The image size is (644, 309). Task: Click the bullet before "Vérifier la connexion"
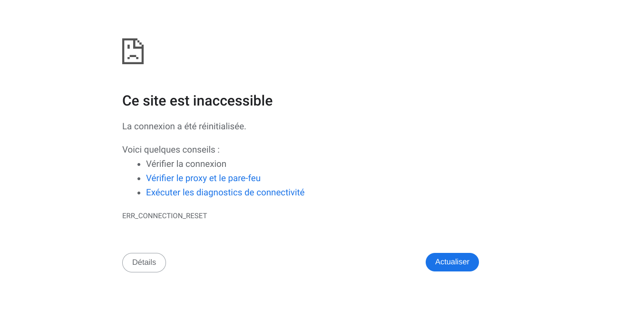point(139,164)
